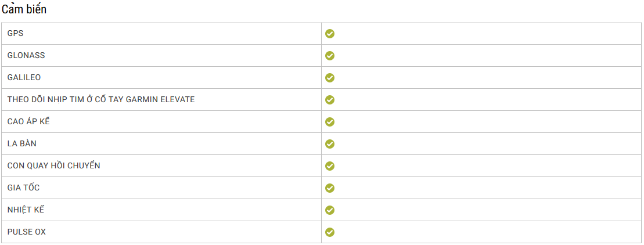644x245 pixels.
Task: Click checkmark for Garmin Elevate heart rate row
Action: [329, 100]
